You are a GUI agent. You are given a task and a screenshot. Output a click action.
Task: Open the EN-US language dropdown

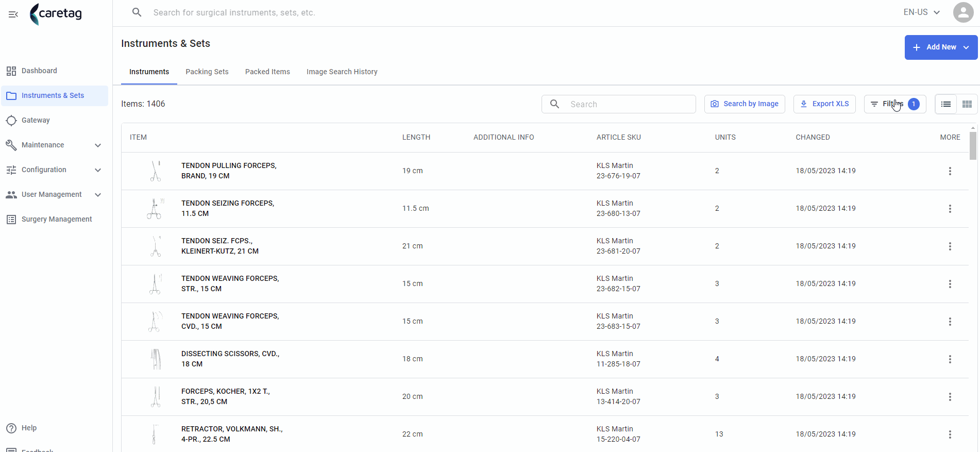tap(922, 12)
